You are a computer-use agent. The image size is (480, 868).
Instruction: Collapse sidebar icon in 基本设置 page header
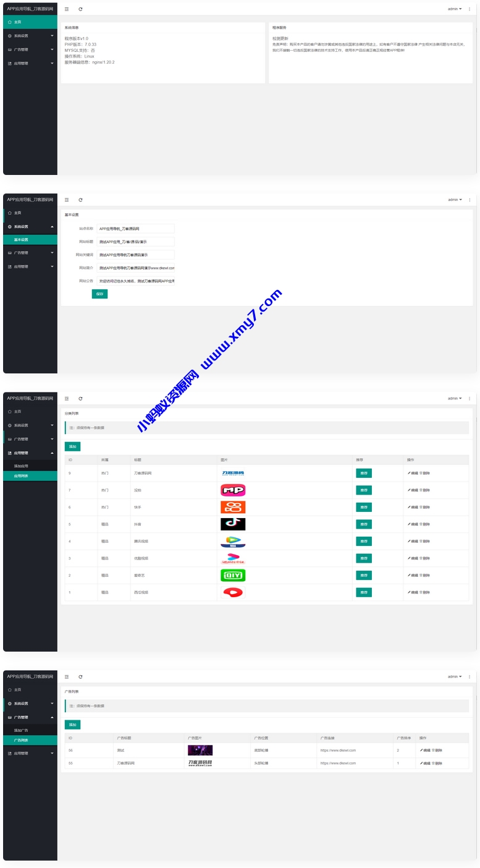[x=67, y=200]
